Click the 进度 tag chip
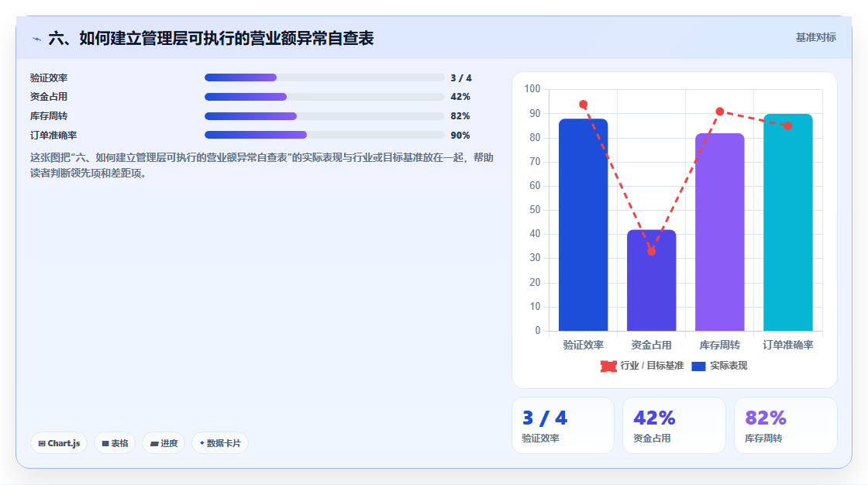868x485 pixels. pyautogui.click(x=164, y=443)
